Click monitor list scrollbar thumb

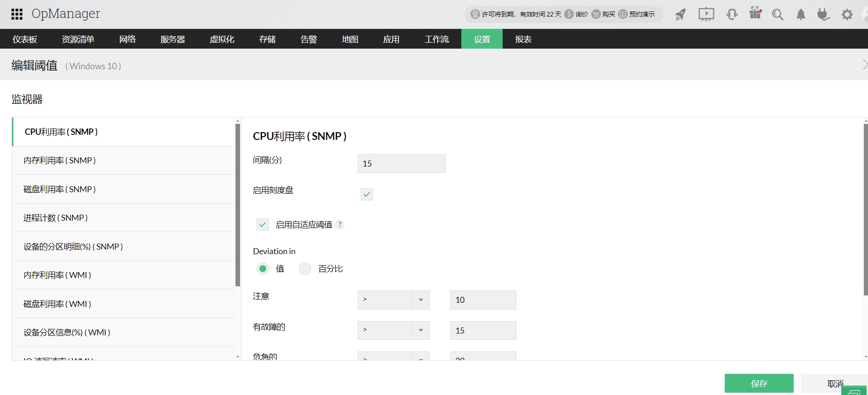click(238, 205)
